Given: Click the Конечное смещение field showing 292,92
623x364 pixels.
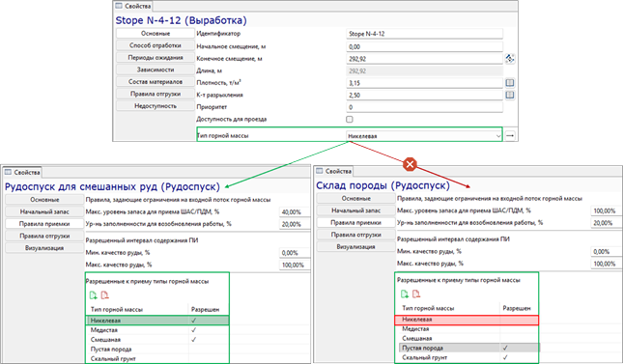Looking at the screenshot, I should point(424,59).
